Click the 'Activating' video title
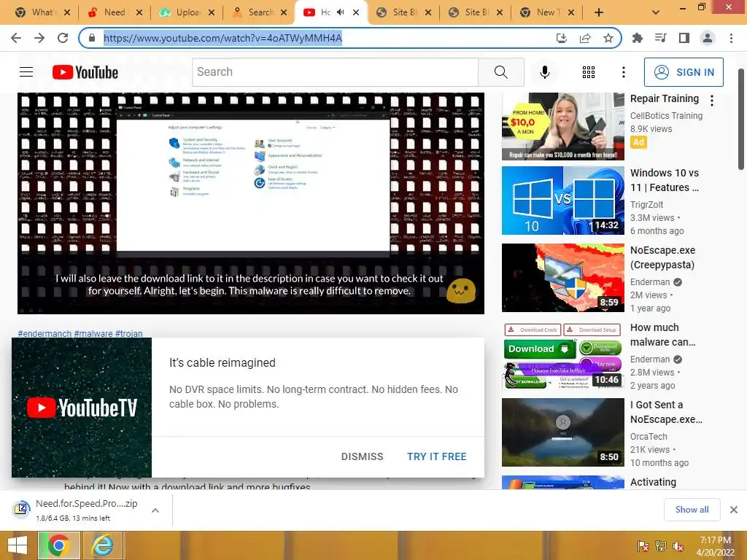 coord(653,482)
